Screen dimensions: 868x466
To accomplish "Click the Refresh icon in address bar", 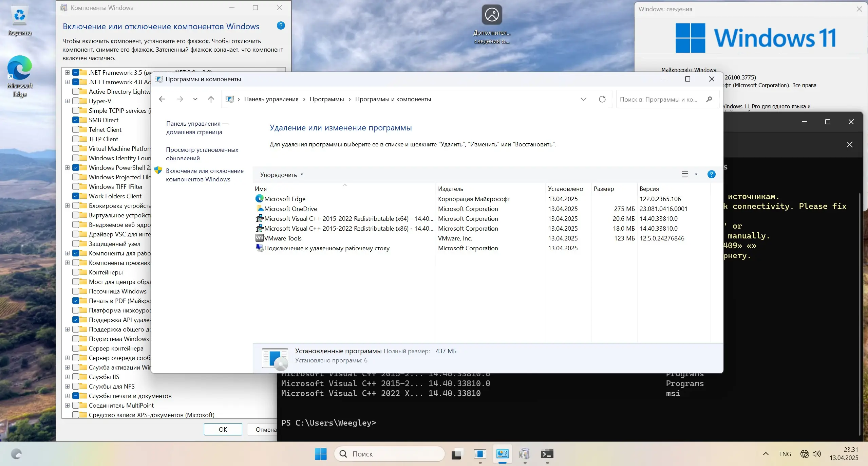I will pos(602,99).
